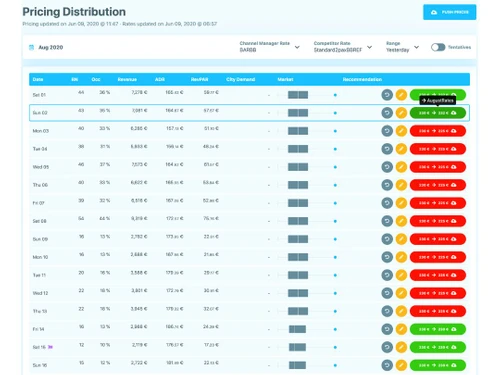The image size is (500, 375).
Task: Push red price button for Sat 08
Action: point(438,221)
